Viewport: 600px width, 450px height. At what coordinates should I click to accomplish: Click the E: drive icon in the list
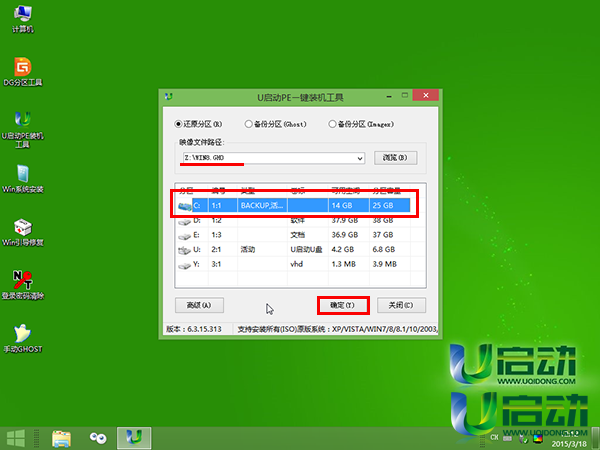click(184, 236)
